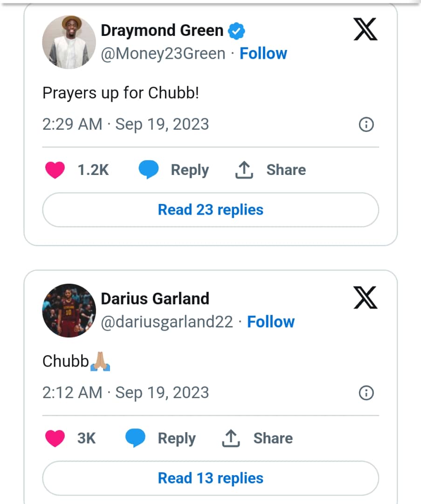Click share arrow icon on Garland's tweet
Image resolution: width=421 pixels, height=504 pixels.
point(231,439)
